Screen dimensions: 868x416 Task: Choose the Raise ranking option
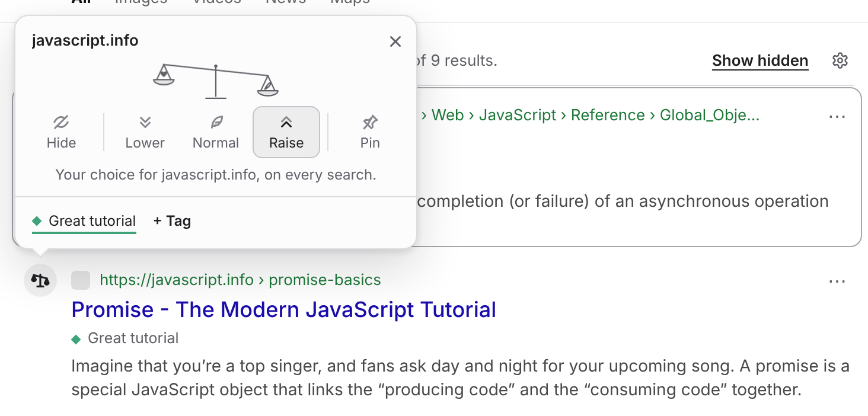pyautogui.click(x=286, y=132)
